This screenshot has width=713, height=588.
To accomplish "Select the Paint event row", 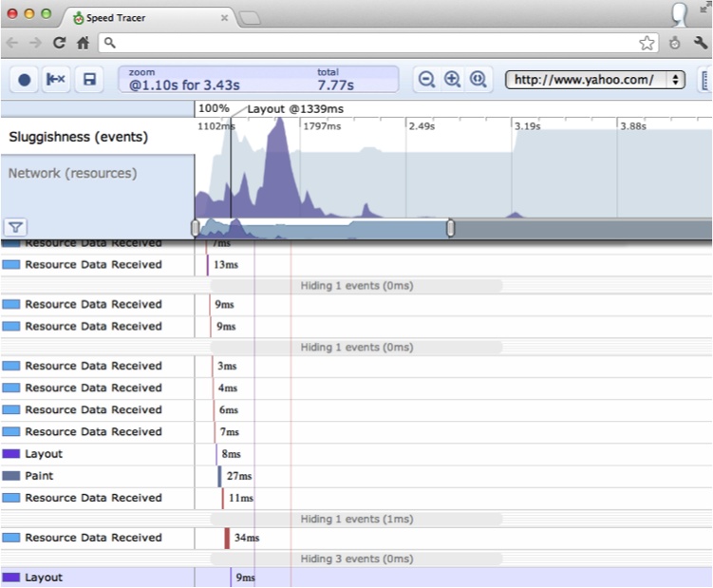I will (x=357, y=476).
